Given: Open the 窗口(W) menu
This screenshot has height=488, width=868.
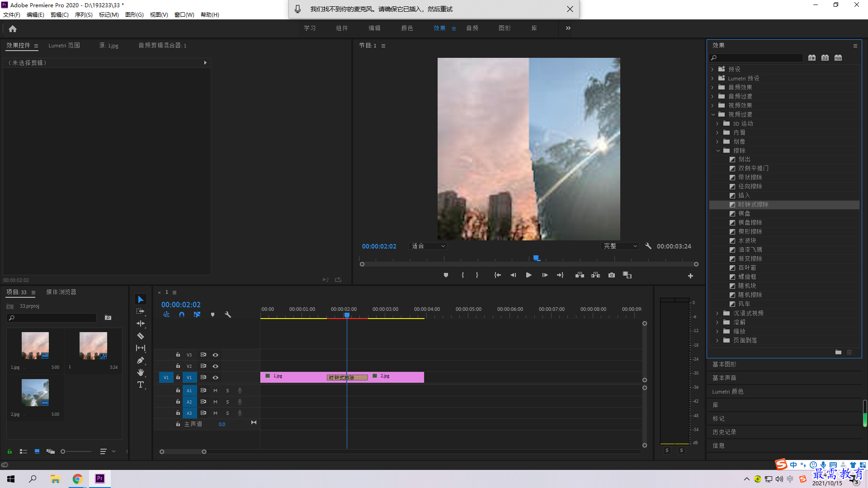Looking at the screenshot, I should [184, 15].
